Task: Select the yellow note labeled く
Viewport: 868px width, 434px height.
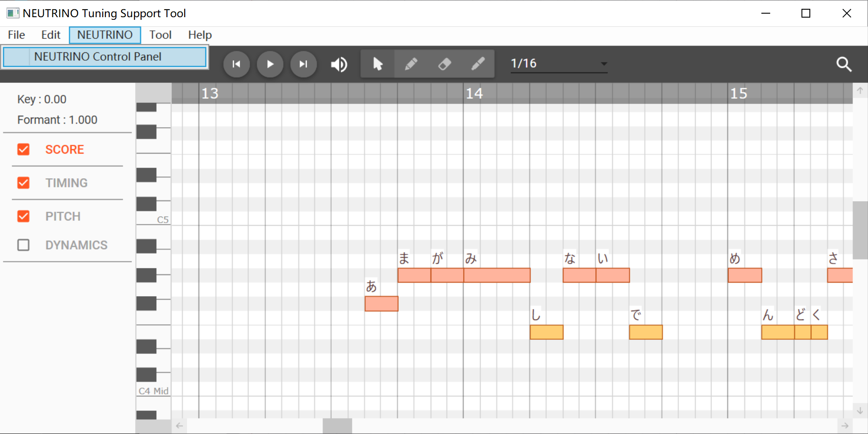Action: coord(820,332)
